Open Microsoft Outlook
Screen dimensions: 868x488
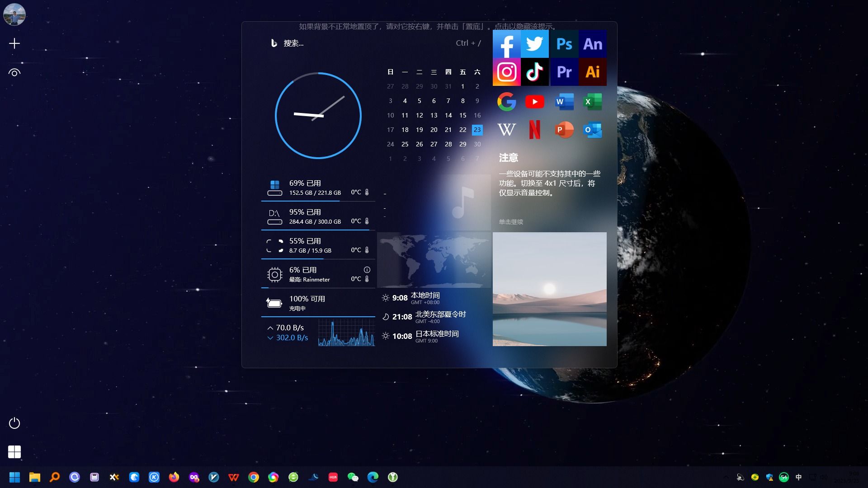593,129
